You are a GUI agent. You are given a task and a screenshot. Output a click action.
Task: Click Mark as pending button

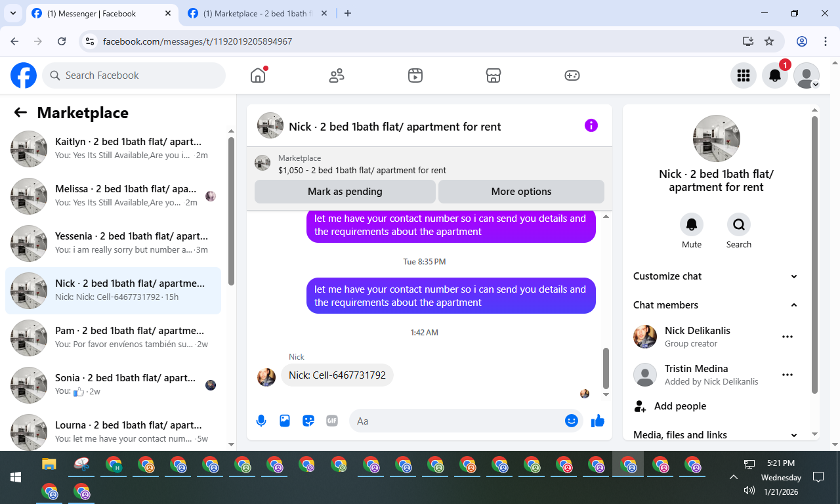[345, 192]
